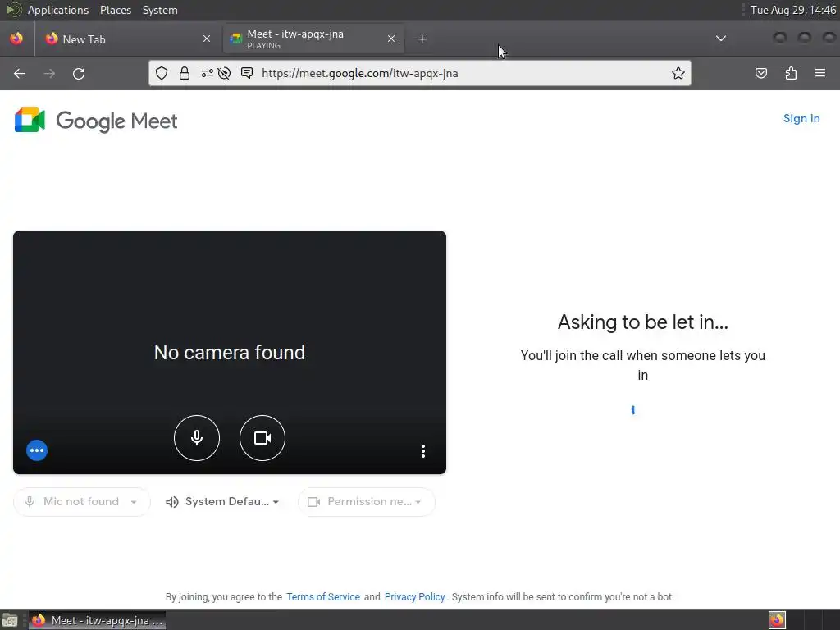This screenshot has height=630, width=840.
Task: Open a new browser tab with plus
Action: click(422, 39)
